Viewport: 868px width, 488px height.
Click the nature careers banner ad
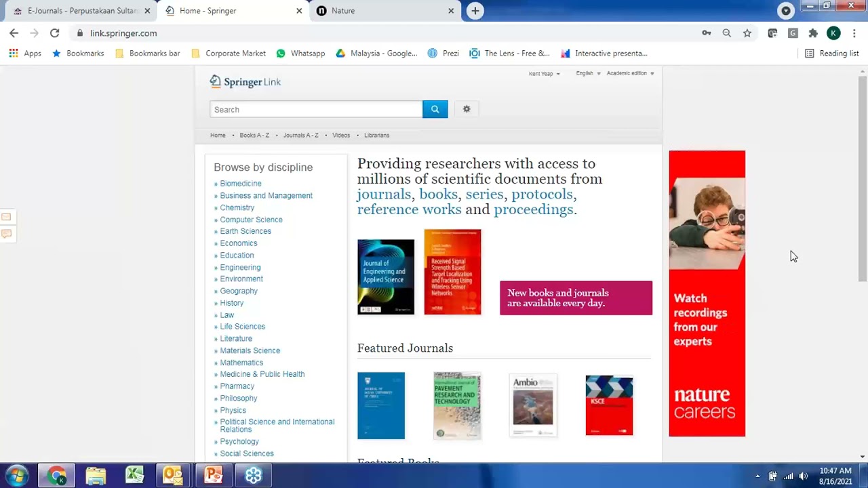pyautogui.click(x=707, y=293)
